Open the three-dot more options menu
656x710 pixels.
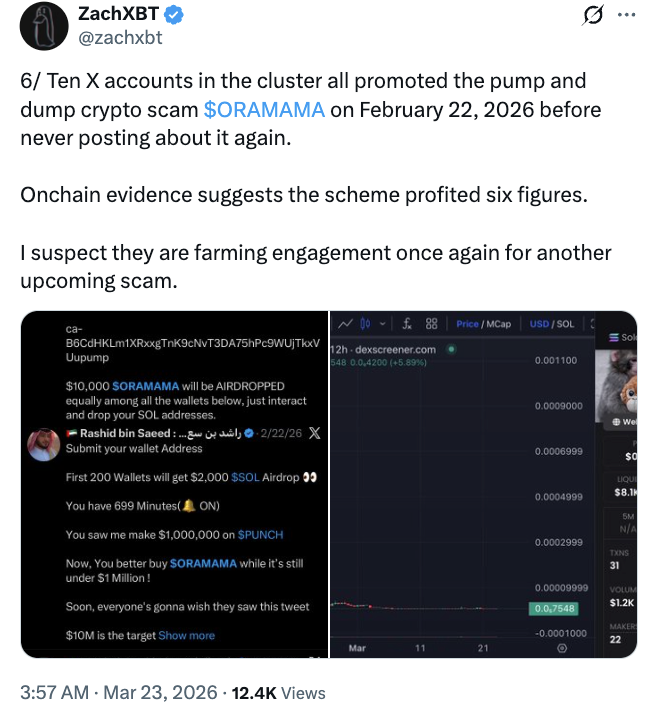tap(627, 17)
